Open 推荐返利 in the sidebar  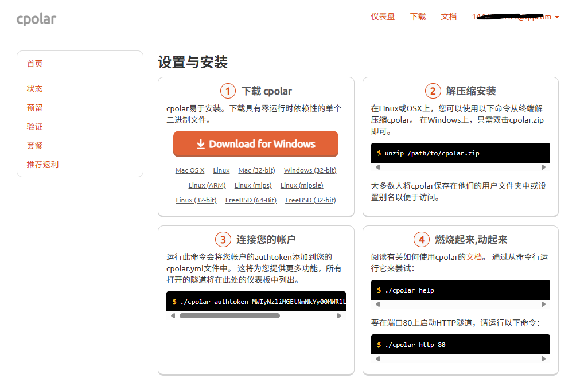coord(42,165)
